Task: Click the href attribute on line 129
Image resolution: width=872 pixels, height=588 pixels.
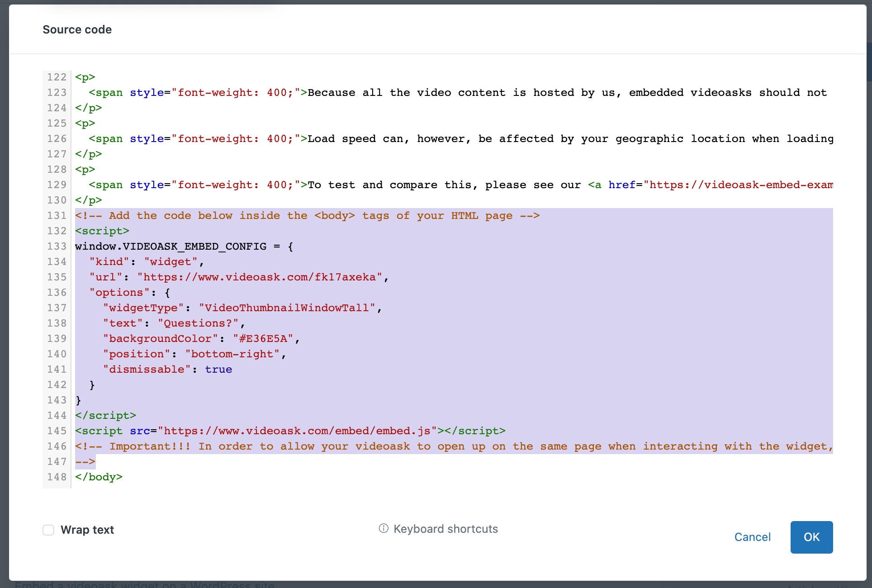Action: click(x=622, y=185)
